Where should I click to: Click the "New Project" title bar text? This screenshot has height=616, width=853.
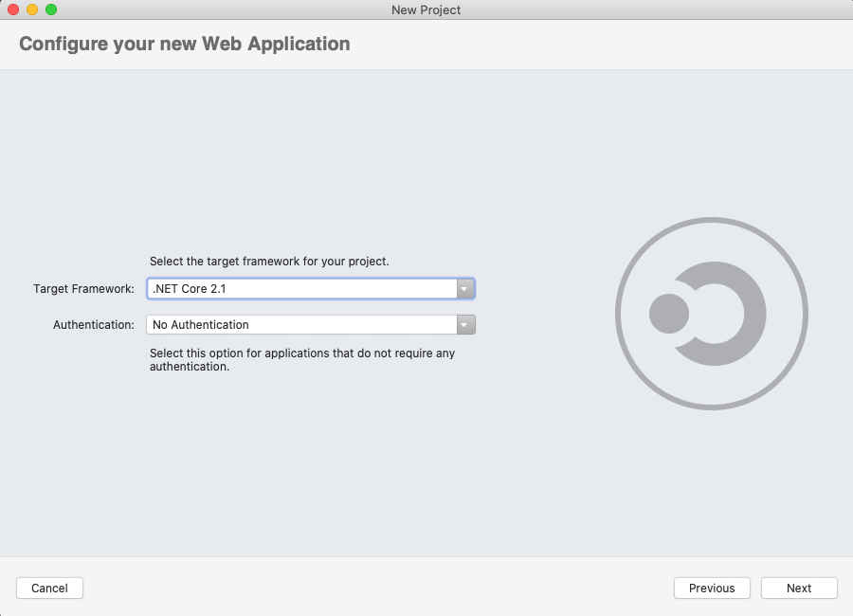coord(425,9)
